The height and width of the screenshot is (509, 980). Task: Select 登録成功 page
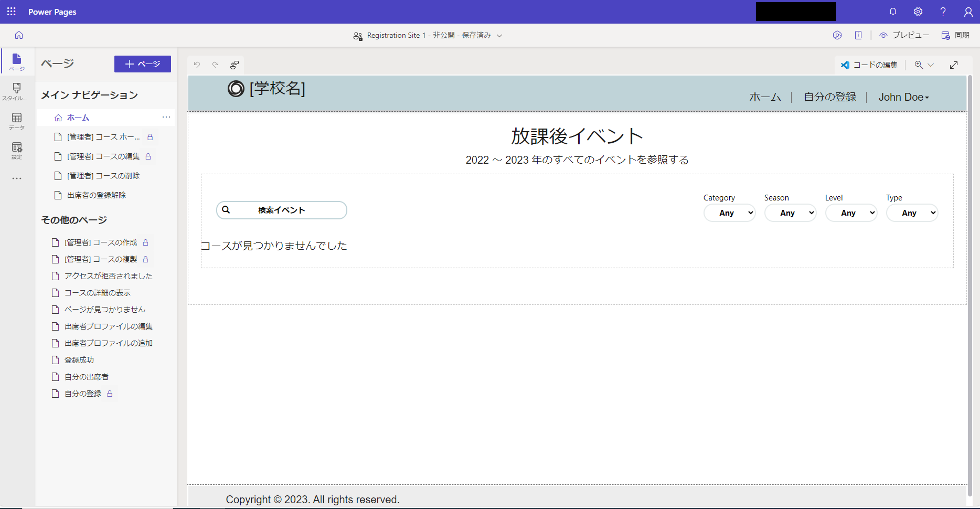[x=79, y=360]
